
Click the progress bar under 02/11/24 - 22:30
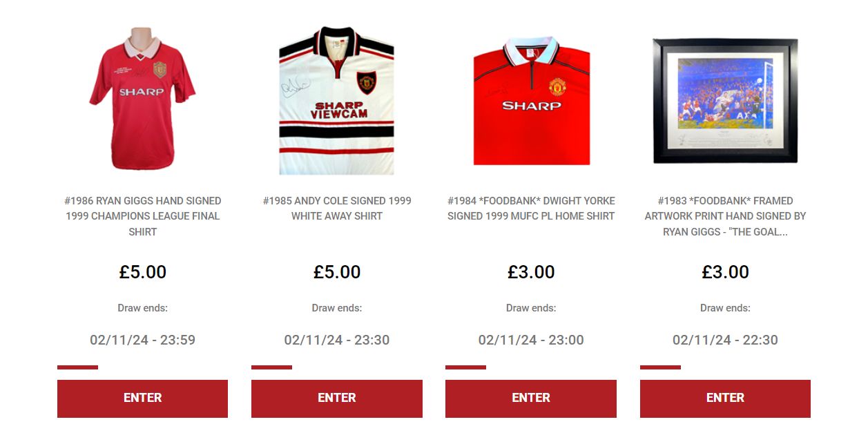click(x=660, y=367)
